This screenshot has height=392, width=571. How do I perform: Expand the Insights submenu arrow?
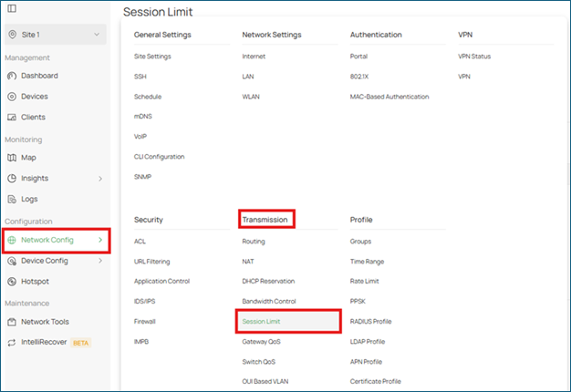[100, 179]
